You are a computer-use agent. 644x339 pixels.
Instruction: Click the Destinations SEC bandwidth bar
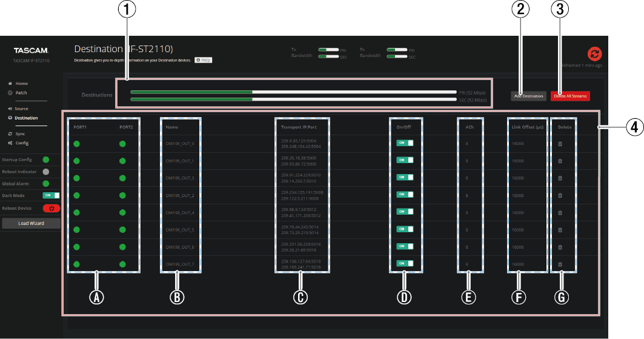click(x=293, y=99)
